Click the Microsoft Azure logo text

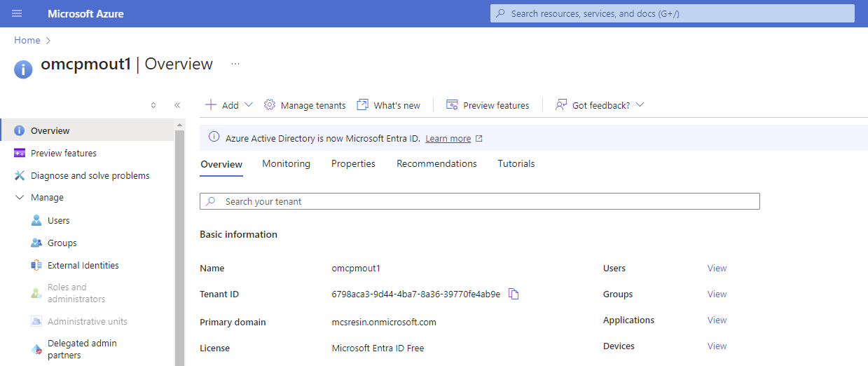pos(85,13)
